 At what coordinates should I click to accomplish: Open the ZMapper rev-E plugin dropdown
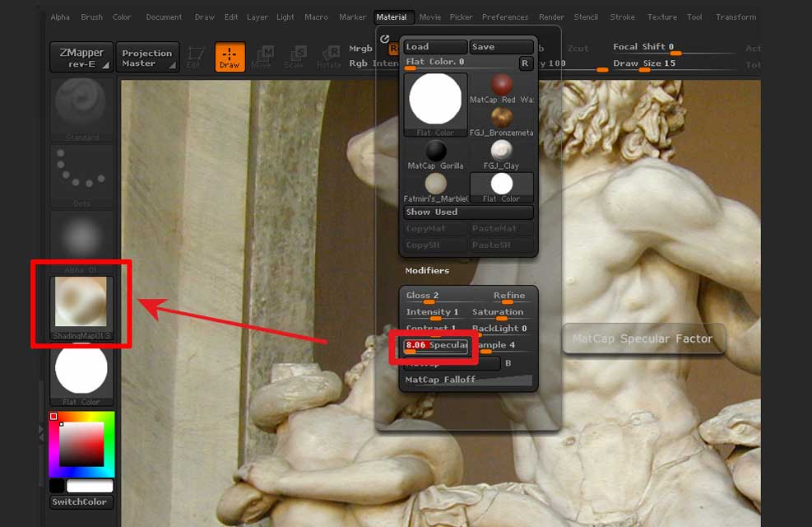[81, 57]
